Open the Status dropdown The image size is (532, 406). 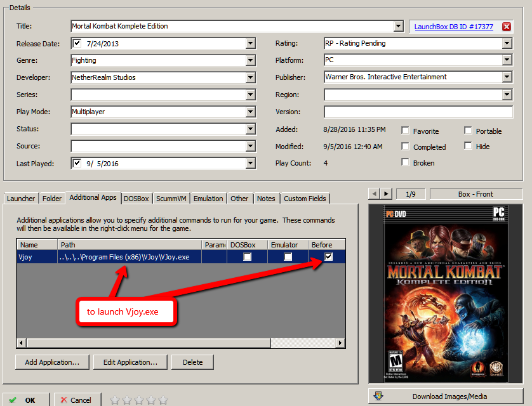point(251,129)
